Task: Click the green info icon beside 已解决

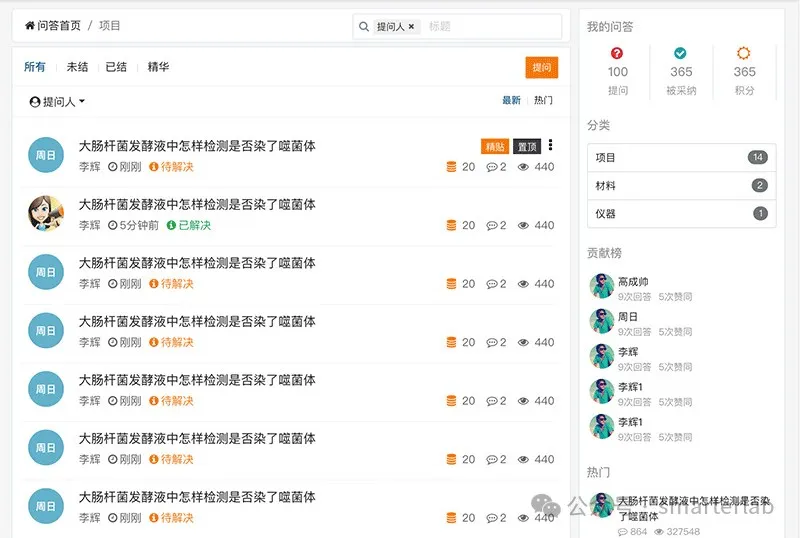Action: (171, 225)
